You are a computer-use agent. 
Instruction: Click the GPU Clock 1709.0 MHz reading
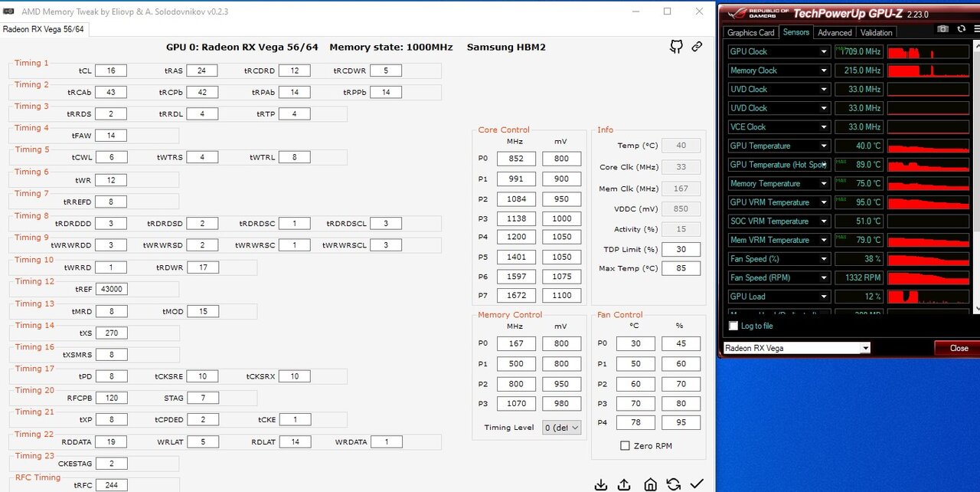point(858,51)
